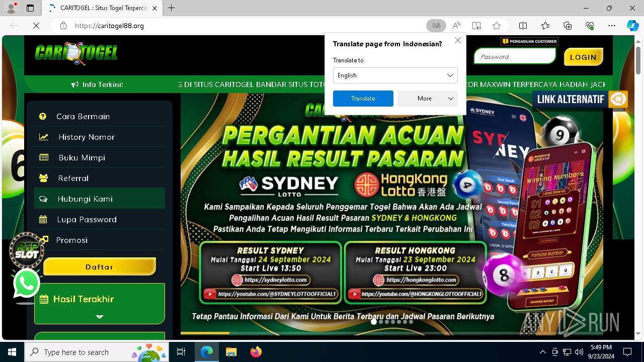Launch Firefox from the taskbar
Screen dimensions: 644x362
tap(256, 352)
